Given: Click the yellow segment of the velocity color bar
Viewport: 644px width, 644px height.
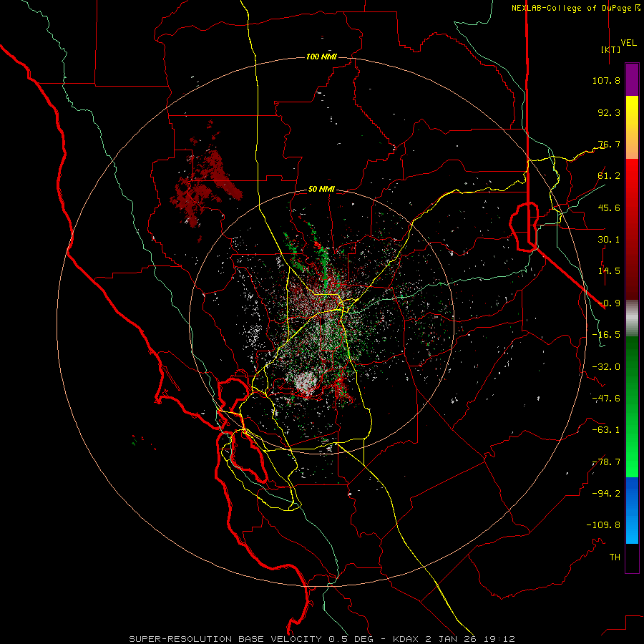Looking at the screenshot, I should [632, 127].
